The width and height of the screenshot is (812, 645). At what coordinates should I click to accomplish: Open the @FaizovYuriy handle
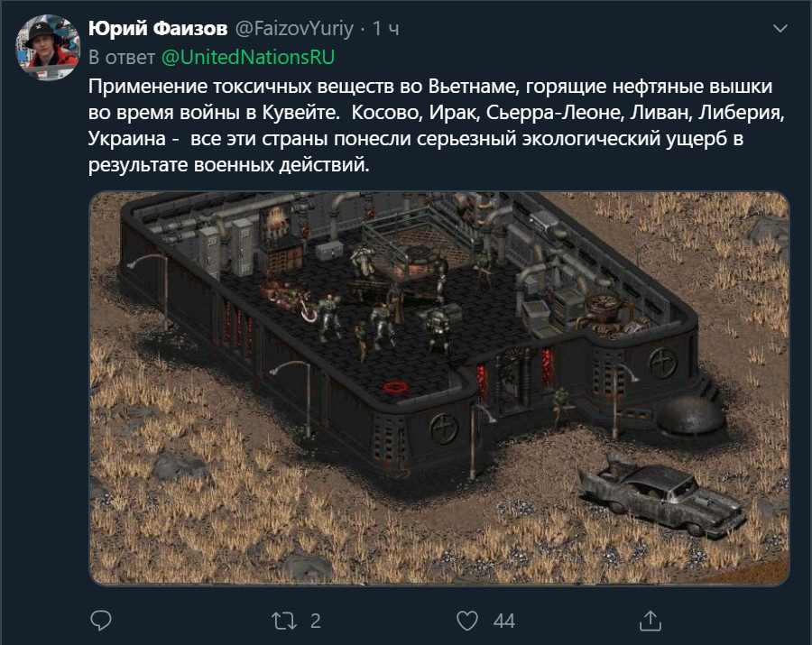[x=295, y=29]
